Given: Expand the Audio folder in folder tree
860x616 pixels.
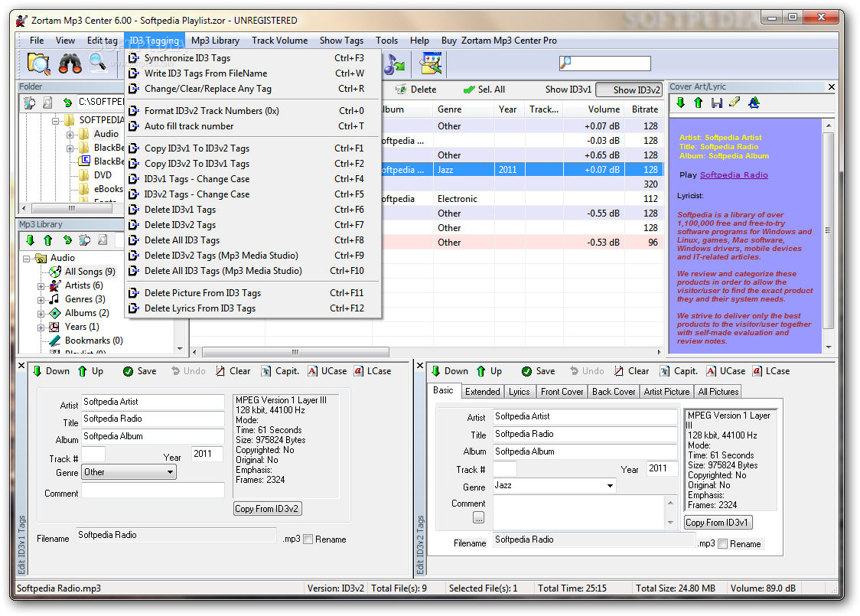Looking at the screenshot, I should (x=70, y=135).
